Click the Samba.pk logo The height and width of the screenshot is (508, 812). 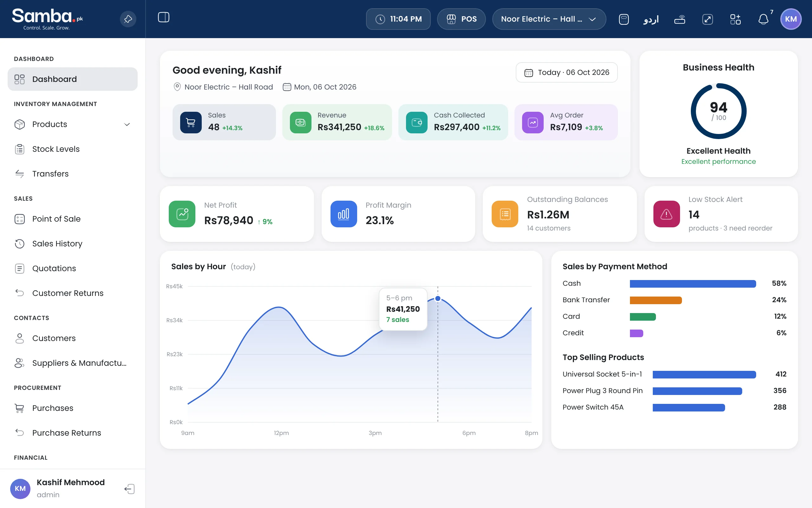coord(47,19)
